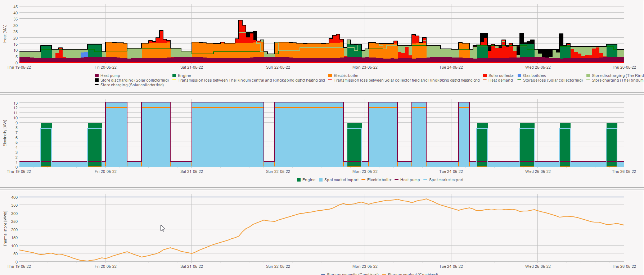This screenshot has width=644, height=275.
Task: Click 'Sun 22-05-22' label under thermal store chart
Action: (278, 266)
